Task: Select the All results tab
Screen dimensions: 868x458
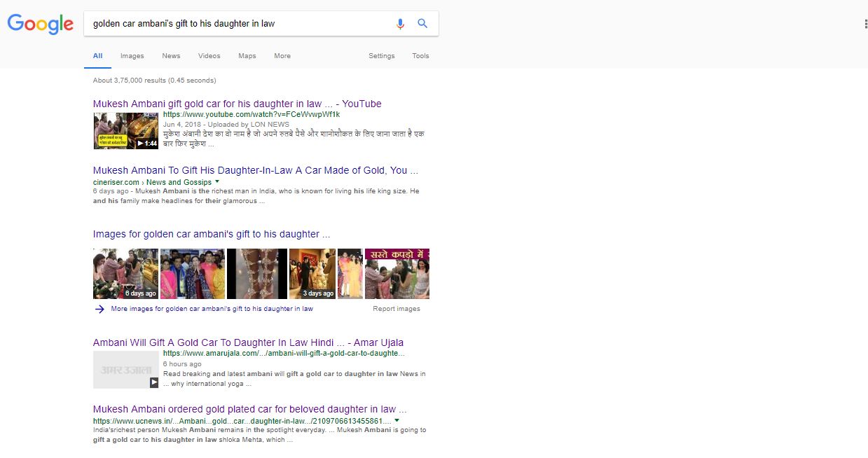Action: [97, 56]
